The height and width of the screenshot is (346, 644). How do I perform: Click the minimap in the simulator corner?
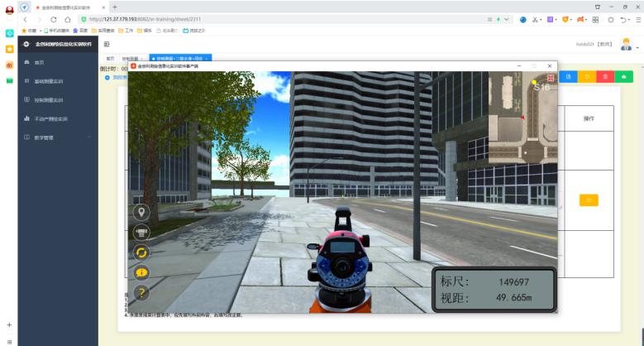[x=522, y=116]
